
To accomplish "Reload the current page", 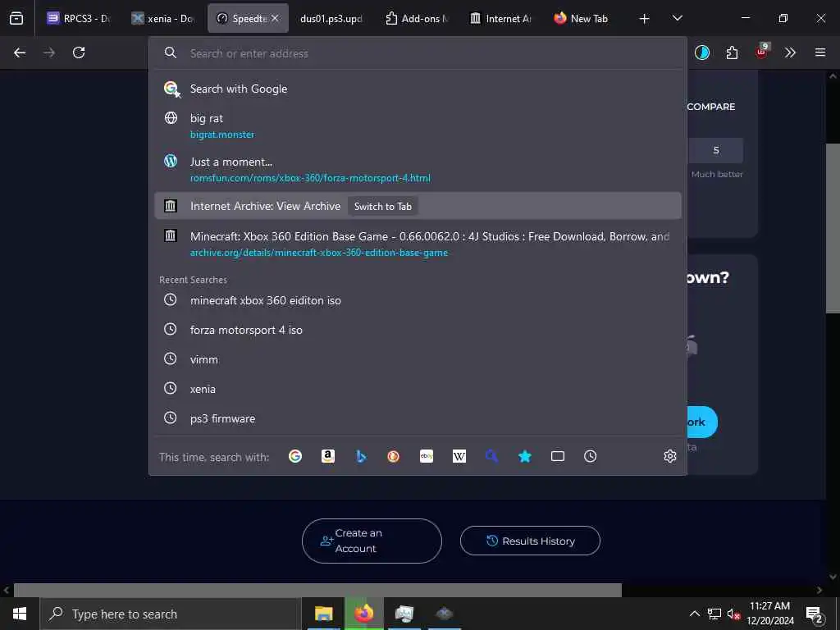I will (79, 52).
